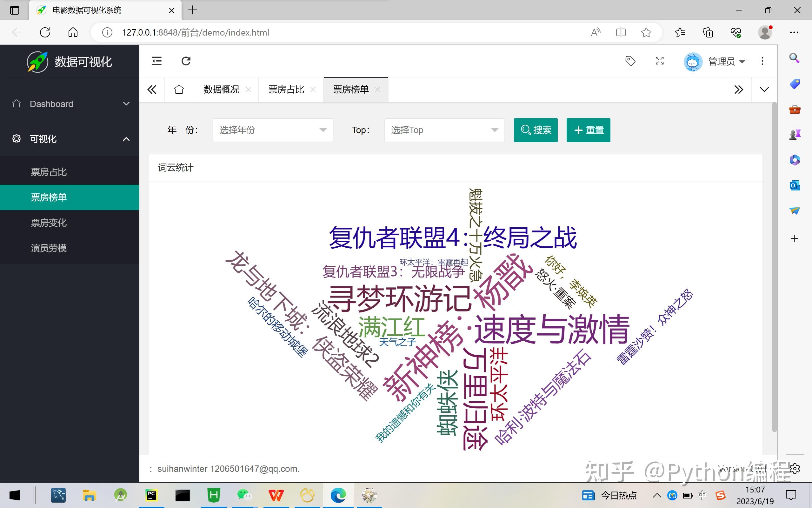Click the sidebar collapse menu icon
The image size is (812, 508).
click(156, 61)
